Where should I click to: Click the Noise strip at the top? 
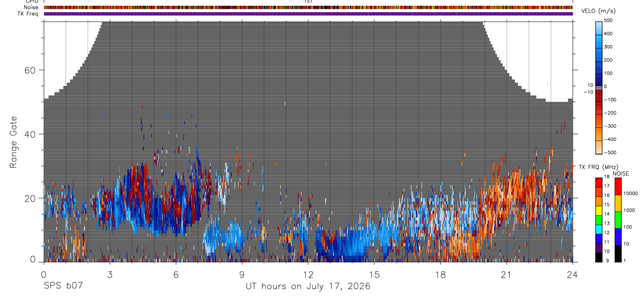pos(308,7)
